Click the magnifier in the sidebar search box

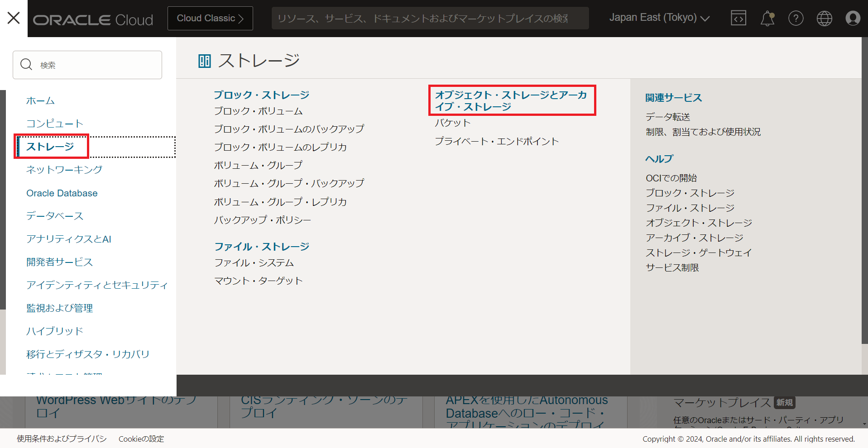pyautogui.click(x=26, y=65)
